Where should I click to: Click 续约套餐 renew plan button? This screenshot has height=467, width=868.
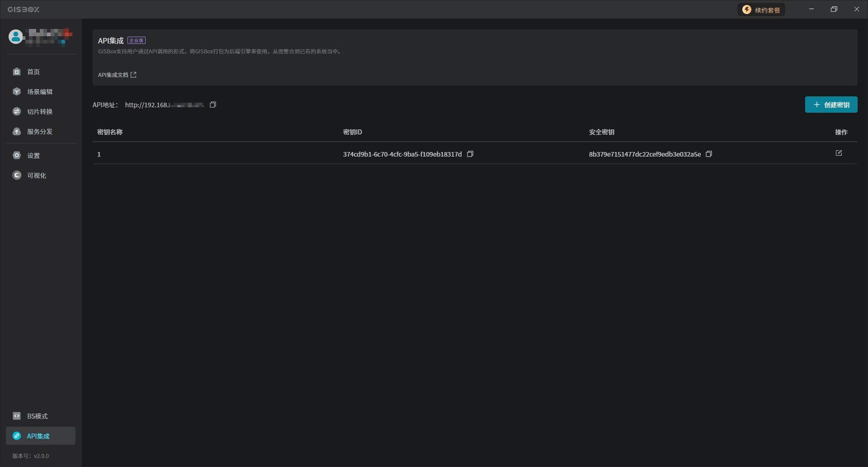click(x=761, y=10)
